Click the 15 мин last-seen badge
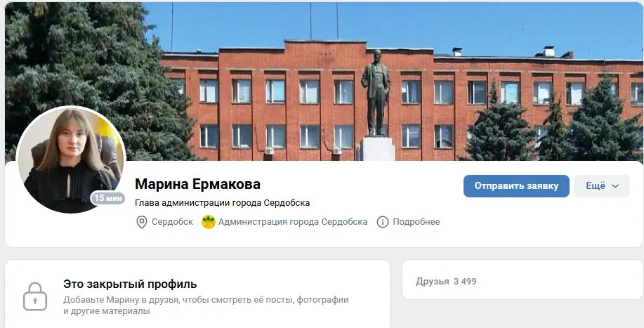The height and width of the screenshot is (328, 644). pos(108,198)
